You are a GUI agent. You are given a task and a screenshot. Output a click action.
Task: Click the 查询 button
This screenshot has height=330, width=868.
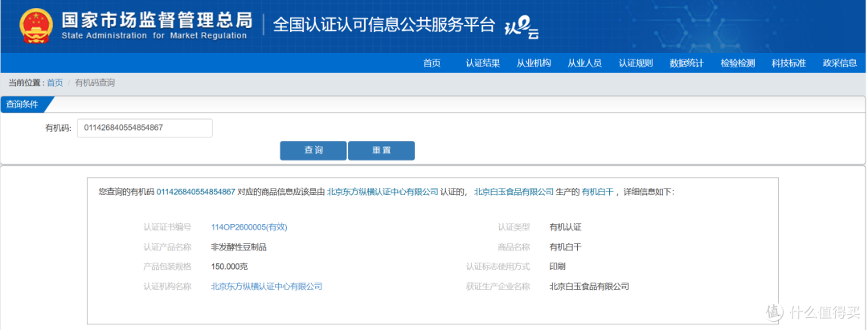point(313,150)
